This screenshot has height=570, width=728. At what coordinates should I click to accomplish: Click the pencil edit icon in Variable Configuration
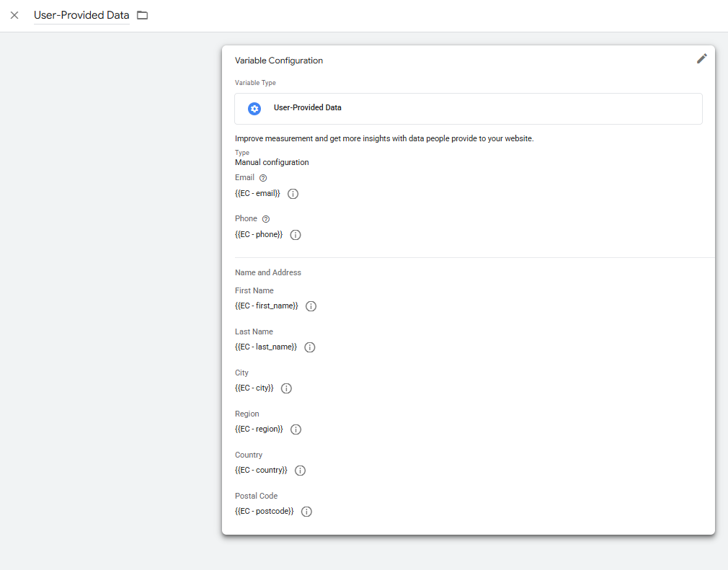pyautogui.click(x=701, y=59)
